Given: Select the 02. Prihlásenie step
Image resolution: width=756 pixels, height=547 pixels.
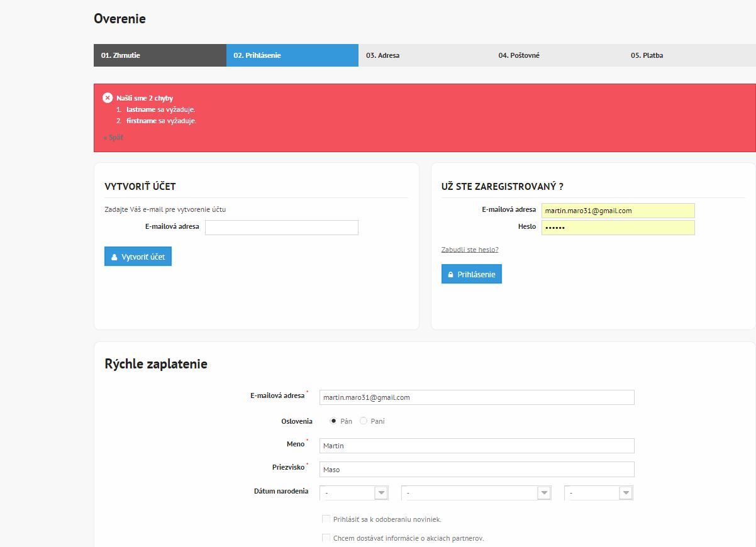Looking at the screenshot, I should point(292,55).
